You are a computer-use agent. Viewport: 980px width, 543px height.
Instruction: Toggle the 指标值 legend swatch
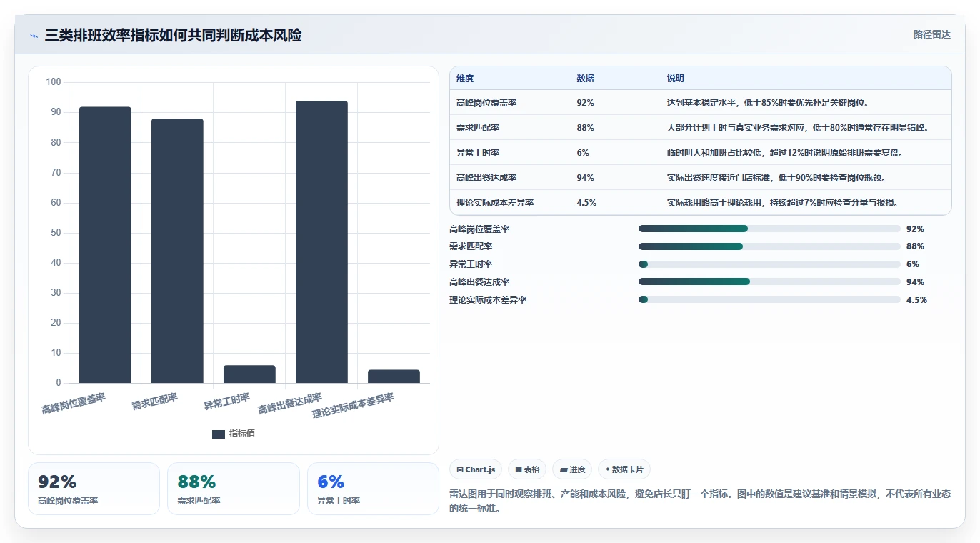click(219, 434)
